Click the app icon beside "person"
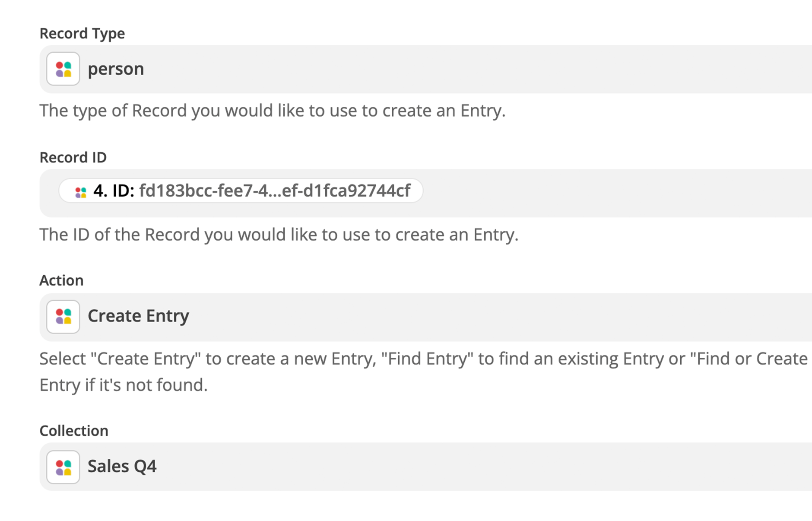This screenshot has width=812, height=521. pos(63,69)
